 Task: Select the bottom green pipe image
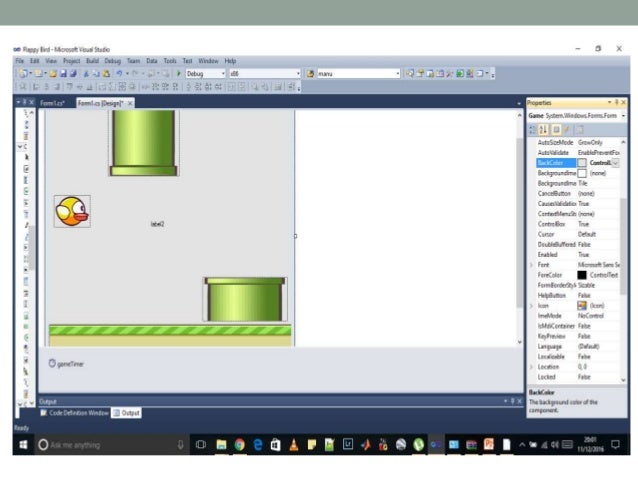[x=245, y=299]
